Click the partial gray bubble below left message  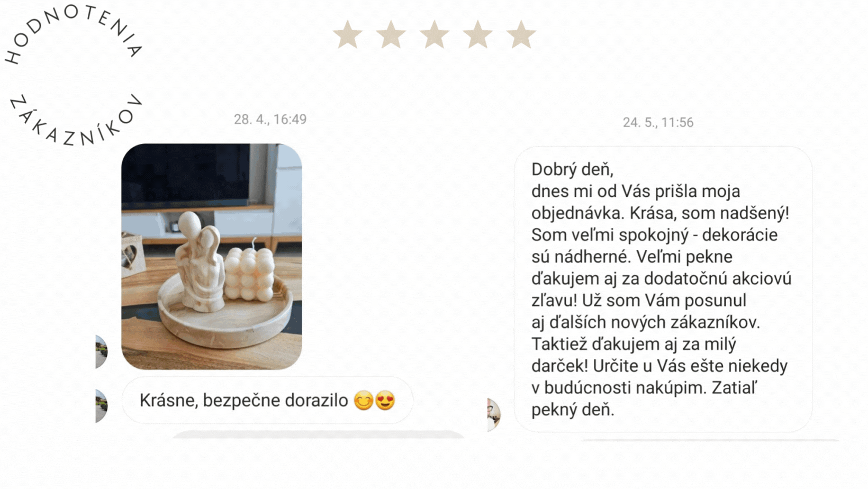coord(318,434)
